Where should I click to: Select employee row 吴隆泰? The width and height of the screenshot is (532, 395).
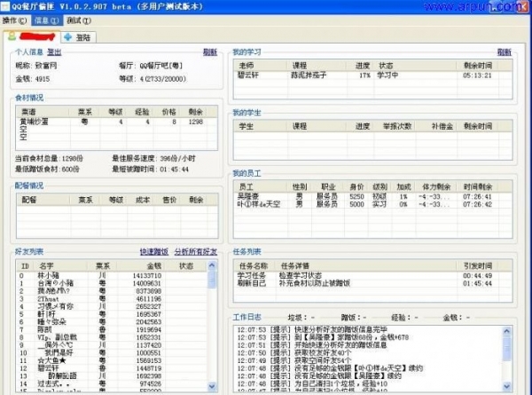tap(372, 196)
